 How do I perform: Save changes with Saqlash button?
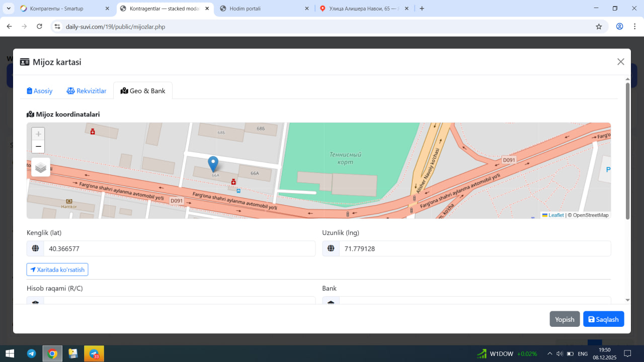(x=603, y=319)
